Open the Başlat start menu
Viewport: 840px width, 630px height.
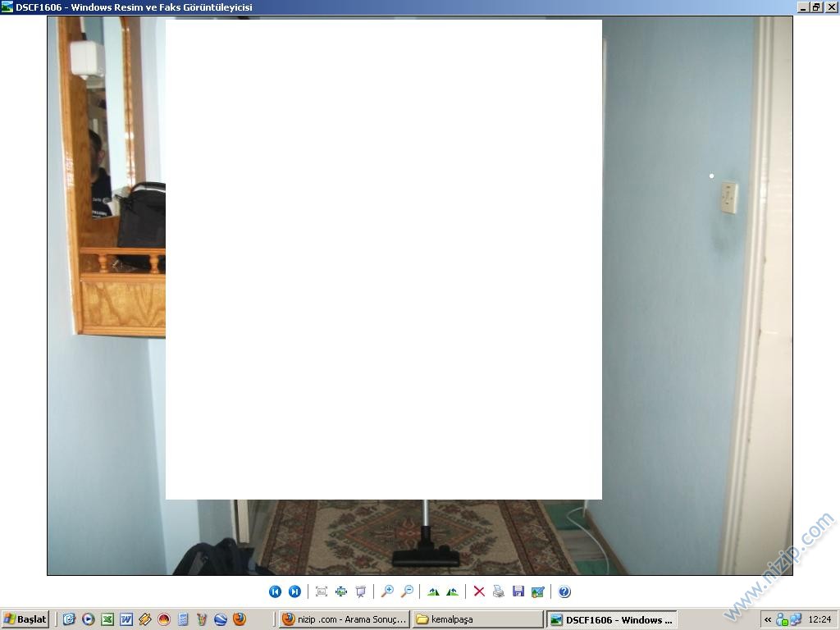(25, 619)
